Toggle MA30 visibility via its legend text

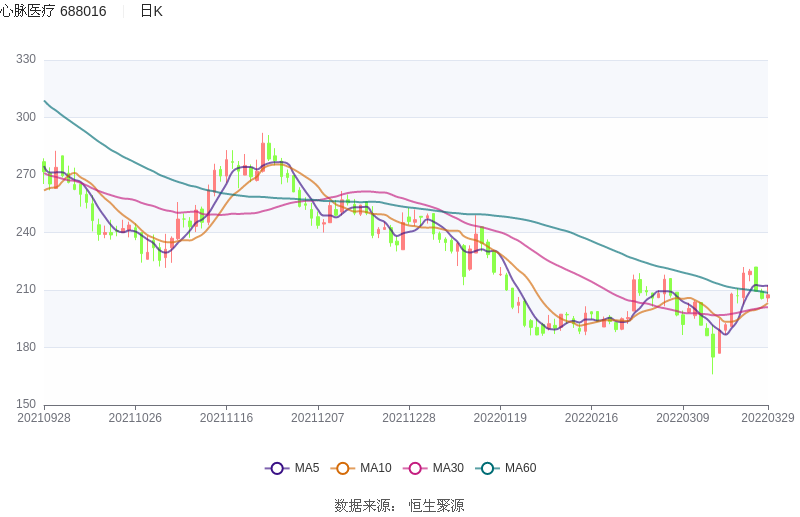[x=447, y=468]
